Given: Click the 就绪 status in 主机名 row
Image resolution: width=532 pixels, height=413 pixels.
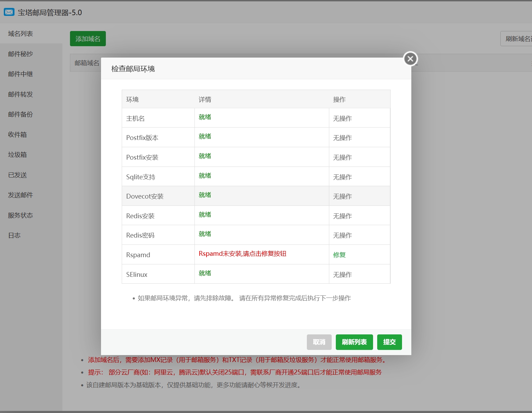Looking at the screenshot, I should tap(205, 117).
